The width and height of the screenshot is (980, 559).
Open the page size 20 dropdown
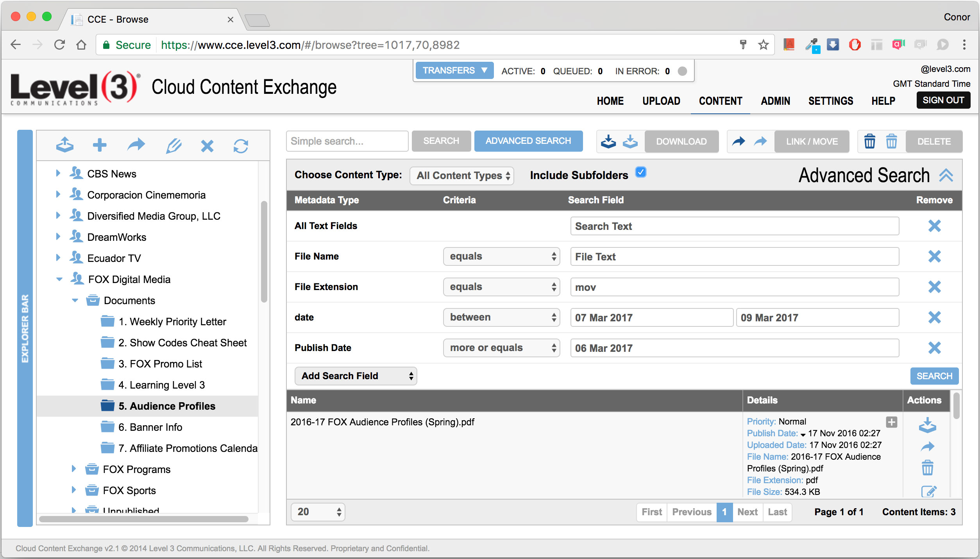(x=318, y=512)
